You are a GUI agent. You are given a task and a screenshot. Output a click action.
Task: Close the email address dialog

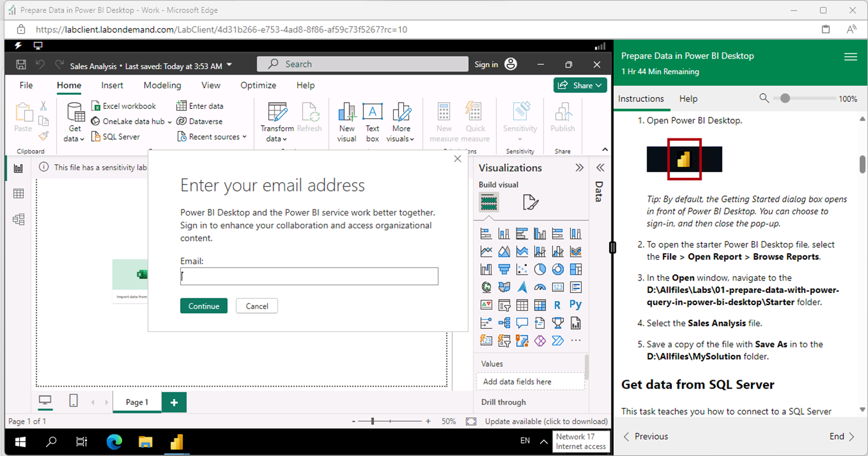pos(458,159)
